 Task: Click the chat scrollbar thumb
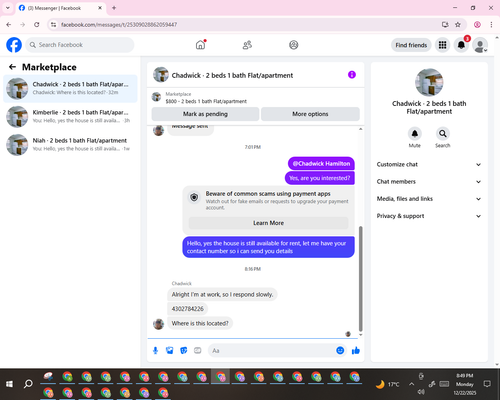point(360,278)
